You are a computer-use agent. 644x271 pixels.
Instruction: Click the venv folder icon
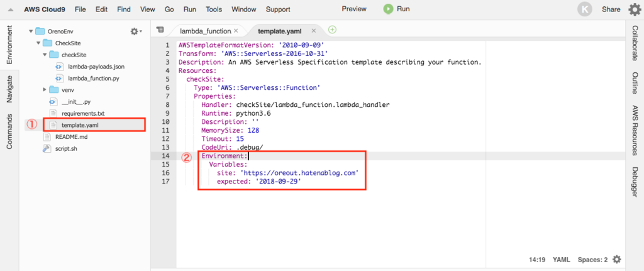[x=53, y=89]
